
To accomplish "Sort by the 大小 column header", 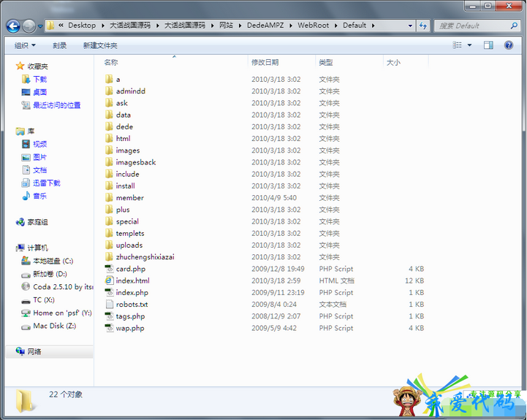I will pos(393,62).
